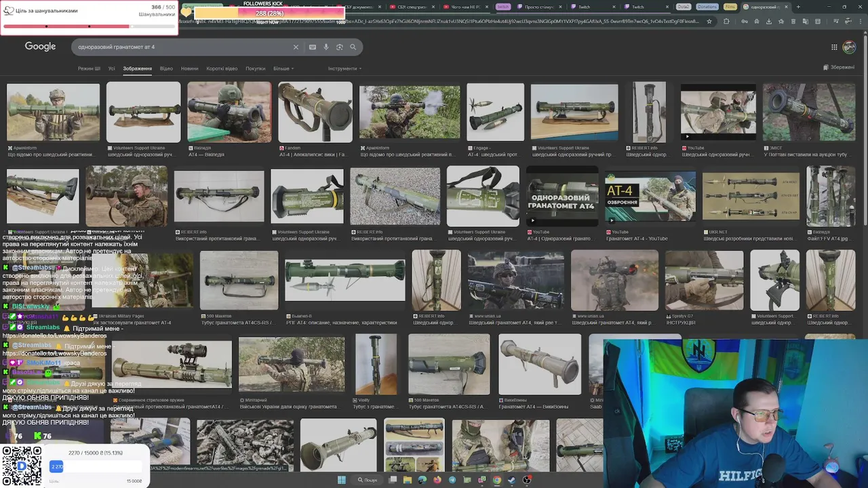
Task: Open Microsoft Edge from the taskbar
Action: [422, 480]
